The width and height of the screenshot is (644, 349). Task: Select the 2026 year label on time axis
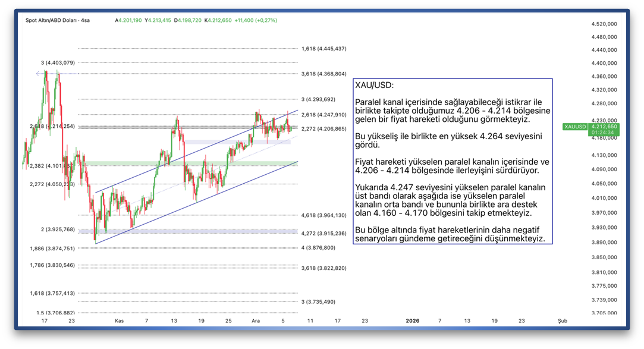pyautogui.click(x=412, y=320)
